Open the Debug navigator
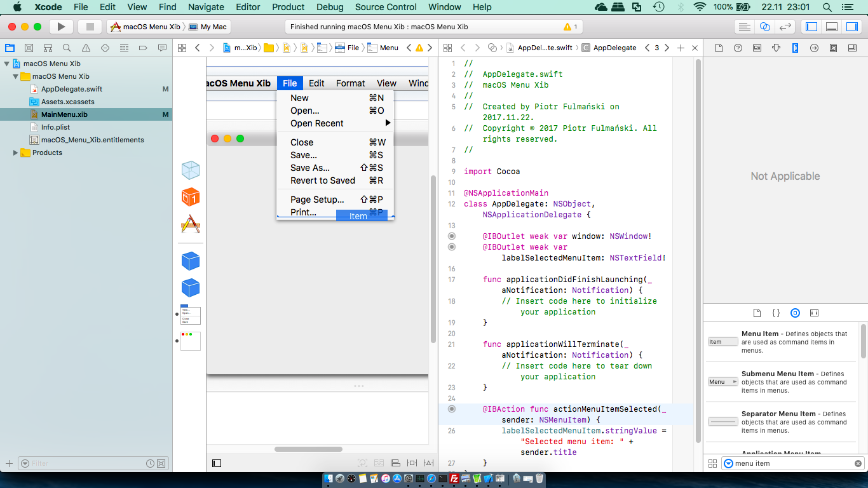Viewport: 868px width, 488px height. [x=124, y=48]
